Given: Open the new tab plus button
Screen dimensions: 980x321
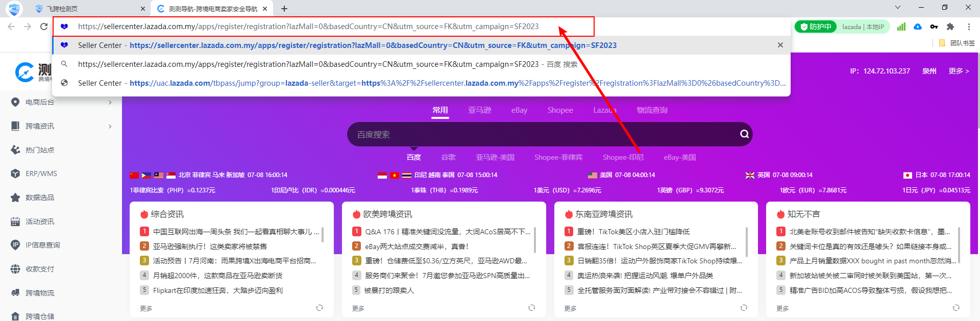Looking at the screenshot, I should (x=284, y=9).
